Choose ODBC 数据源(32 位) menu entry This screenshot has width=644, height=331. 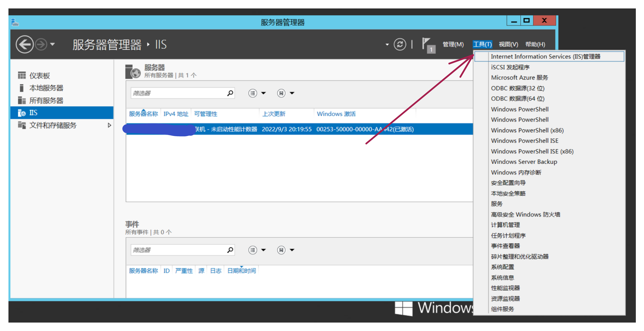coord(518,88)
